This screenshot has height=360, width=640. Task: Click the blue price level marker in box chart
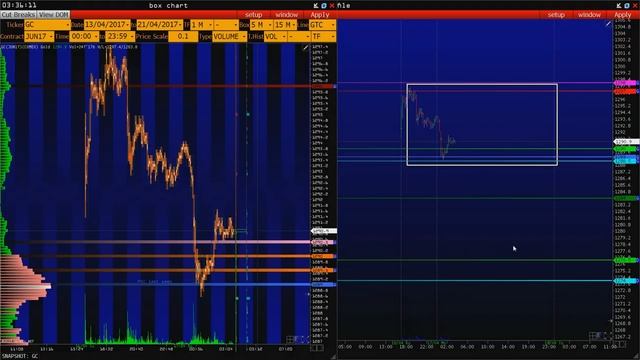pos(324,284)
